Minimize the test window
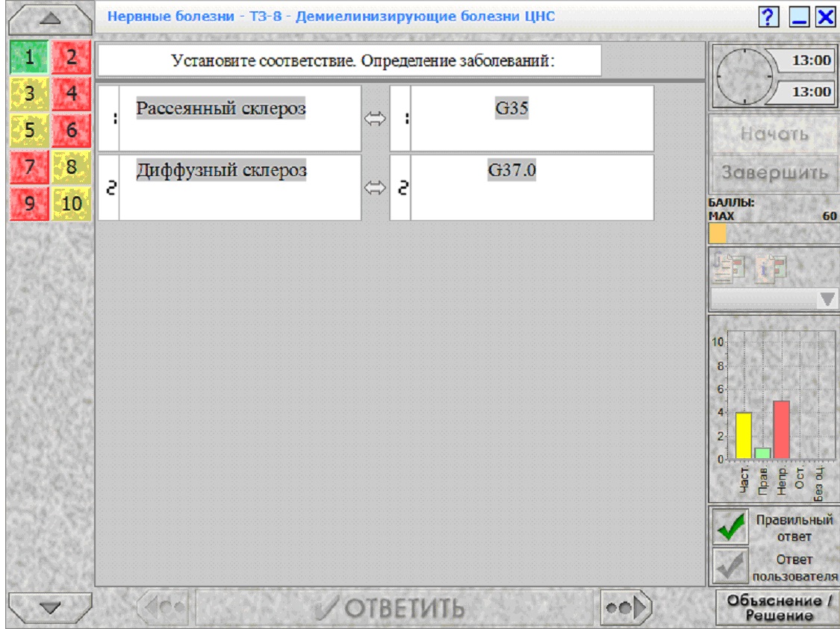Image resolution: width=840 pixels, height=629 pixels. coord(799,17)
